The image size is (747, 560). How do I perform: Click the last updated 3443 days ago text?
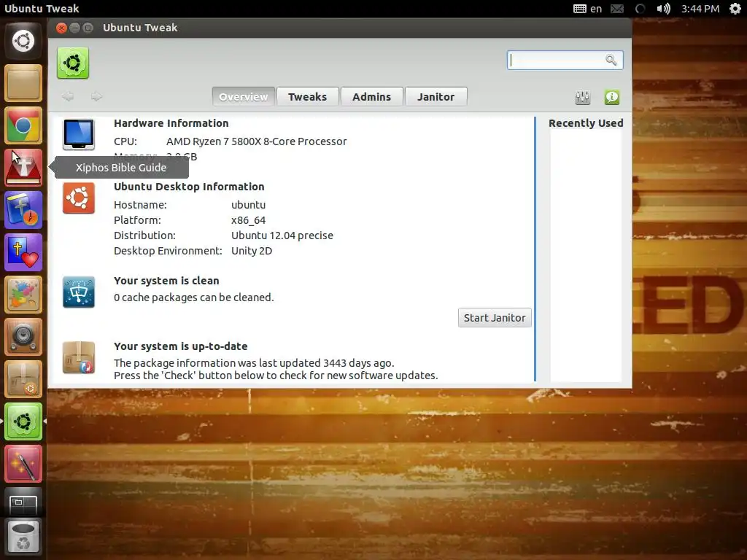point(254,363)
